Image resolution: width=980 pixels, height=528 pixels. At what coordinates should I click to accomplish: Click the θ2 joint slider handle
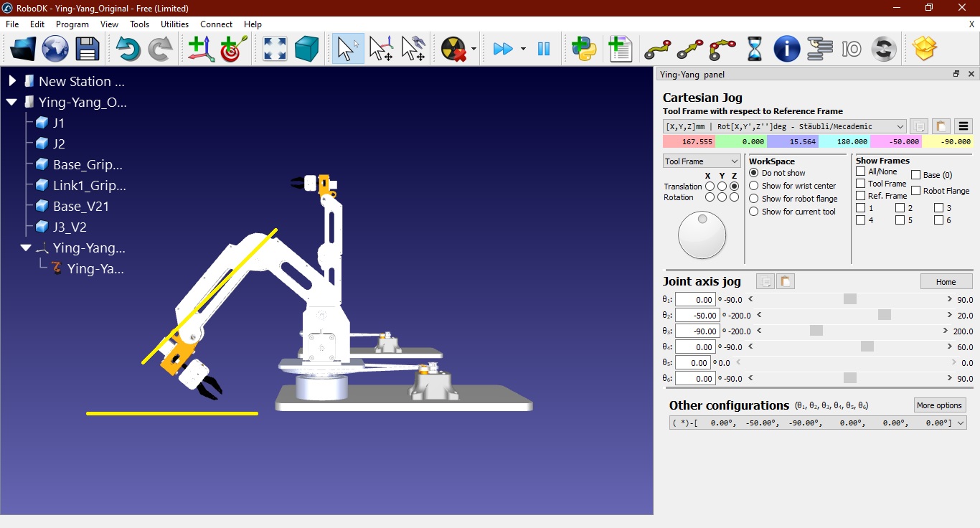(884, 315)
